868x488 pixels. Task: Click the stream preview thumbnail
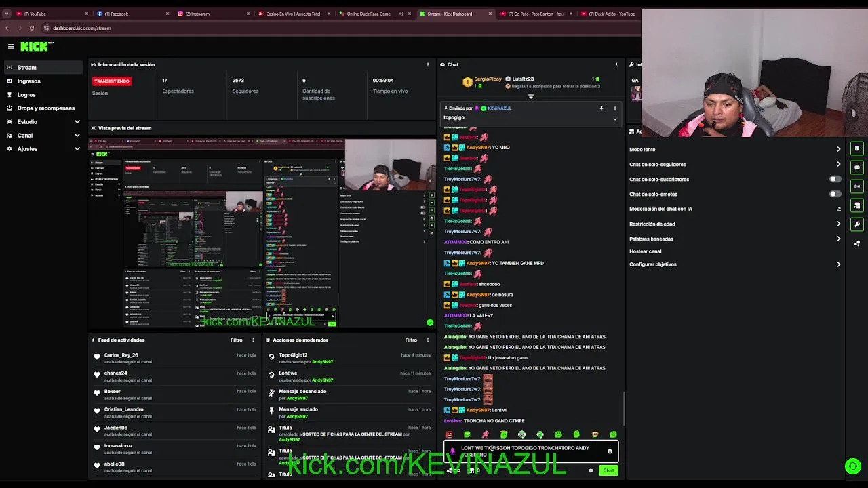[x=262, y=233]
